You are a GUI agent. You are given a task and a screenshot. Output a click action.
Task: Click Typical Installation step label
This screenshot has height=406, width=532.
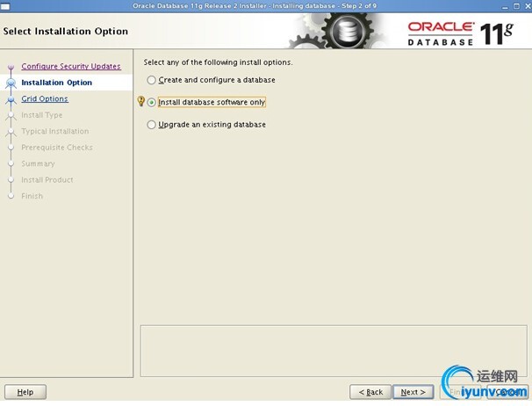click(x=55, y=131)
